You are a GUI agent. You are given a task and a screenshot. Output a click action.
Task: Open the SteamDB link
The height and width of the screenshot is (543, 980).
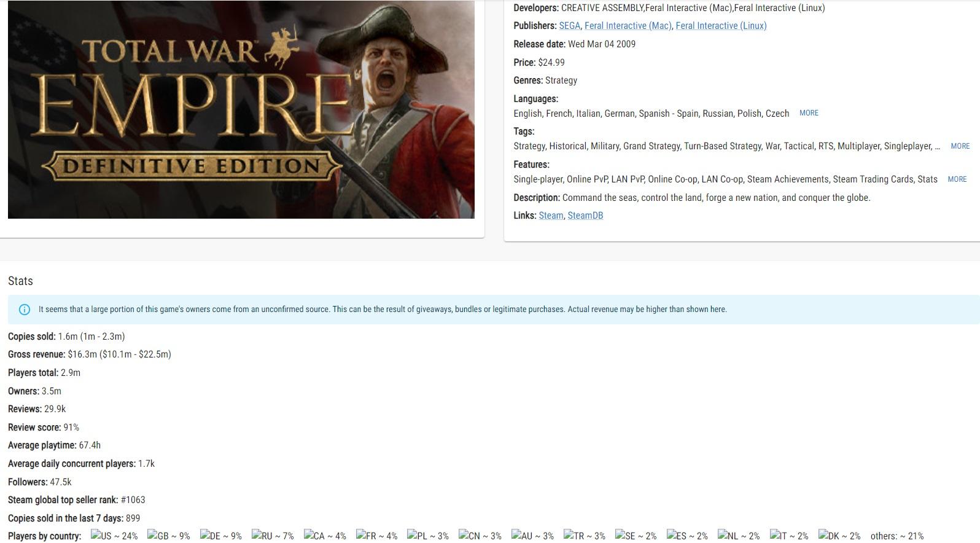(585, 216)
